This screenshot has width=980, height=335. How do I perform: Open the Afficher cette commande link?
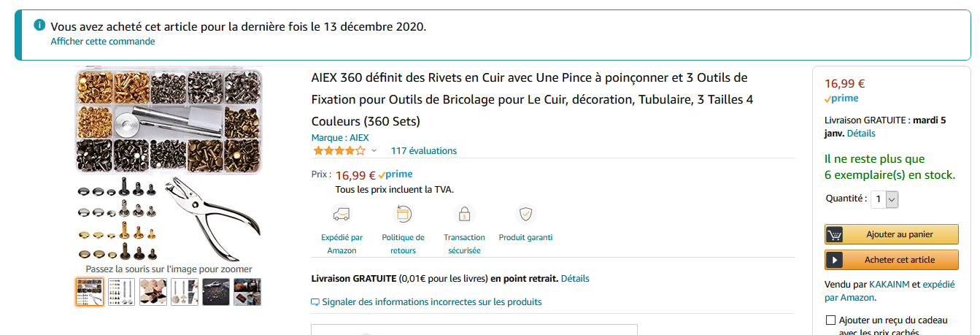[x=103, y=42]
